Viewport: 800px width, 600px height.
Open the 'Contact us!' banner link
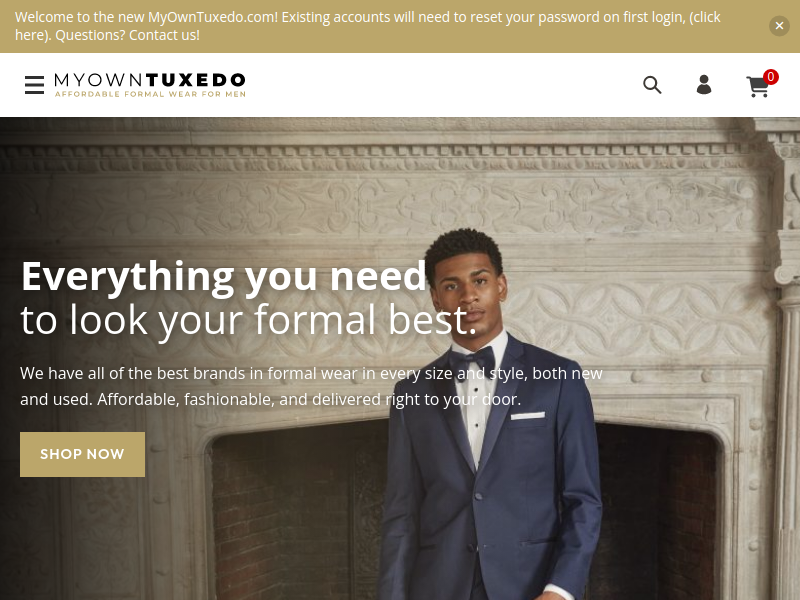pyautogui.click(x=164, y=35)
